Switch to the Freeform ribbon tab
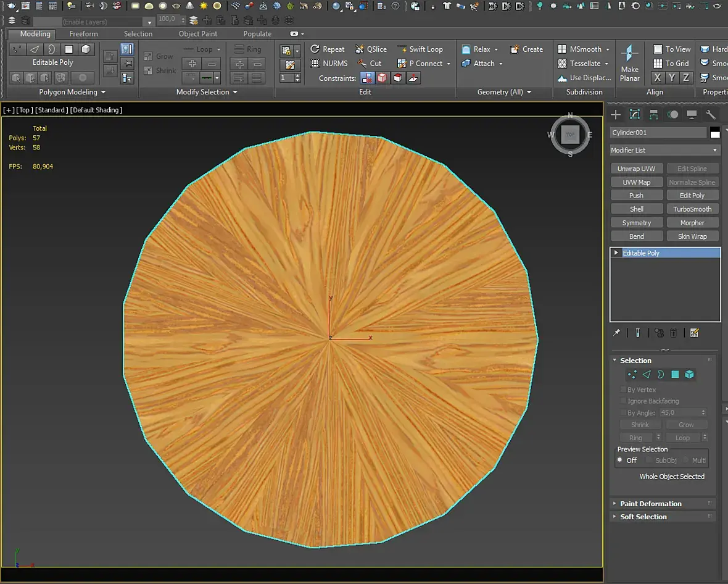The height and width of the screenshot is (584, 728). pyautogui.click(x=83, y=34)
